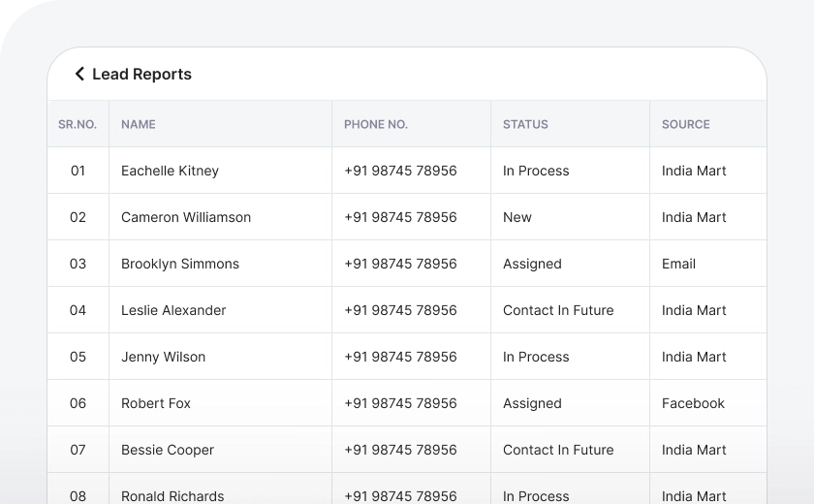Sort by the SR.NO. column header

point(78,124)
